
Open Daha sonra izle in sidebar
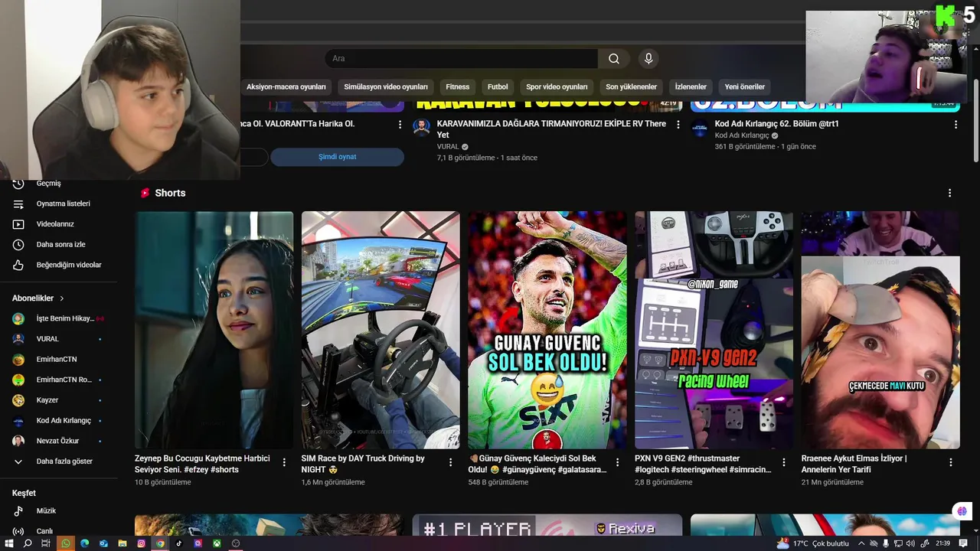click(60, 245)
